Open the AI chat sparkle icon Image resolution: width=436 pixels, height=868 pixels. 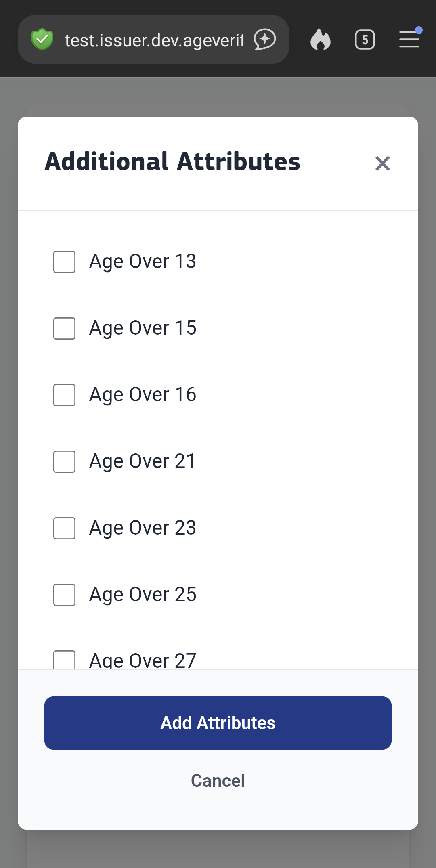[x=265, y=40]
